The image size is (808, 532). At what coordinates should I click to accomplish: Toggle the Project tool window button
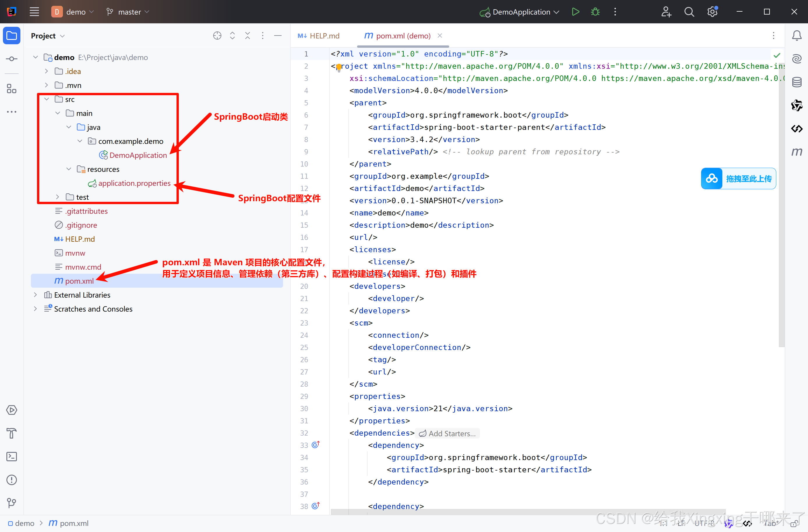pyautogui.click(x=12, y=36)
